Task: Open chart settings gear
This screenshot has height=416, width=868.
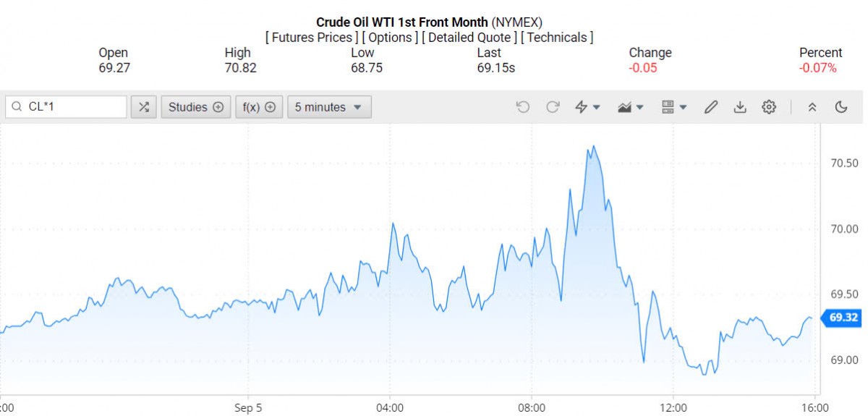Action: pyautogui.click(x=769, y=107)
